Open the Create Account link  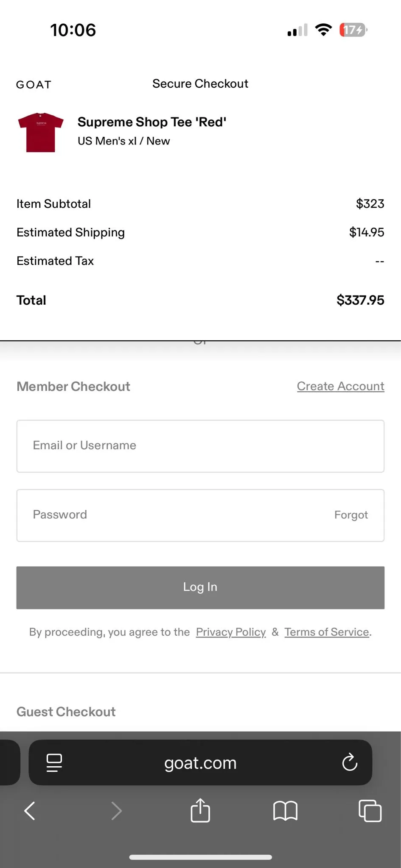[340, 386]
